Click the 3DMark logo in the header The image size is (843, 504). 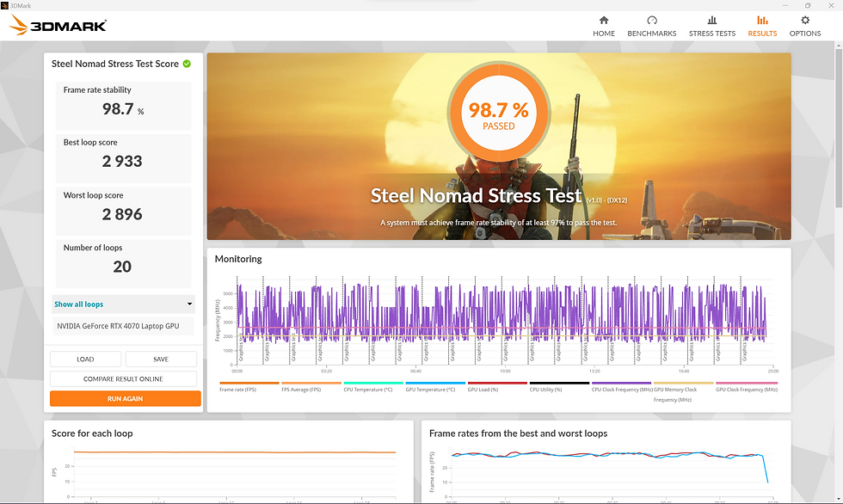coord(58,25)
